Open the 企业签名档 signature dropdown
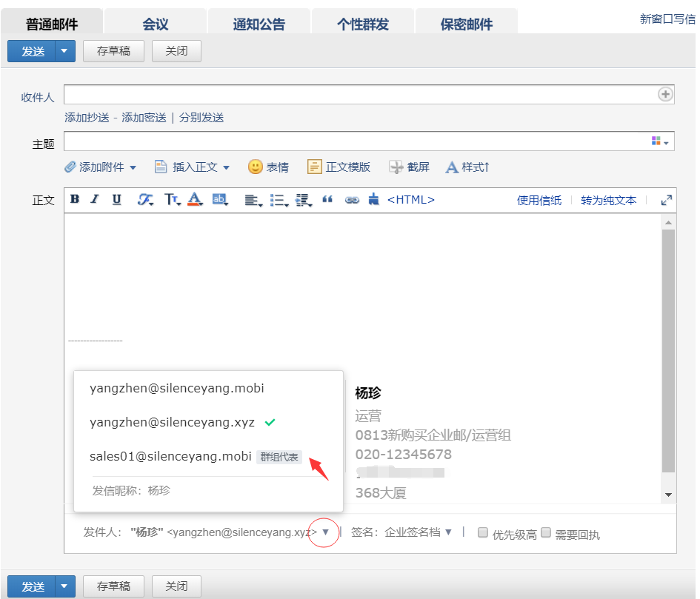The height and width of the screenshot is (599, 700). click(x=448, y=532)
